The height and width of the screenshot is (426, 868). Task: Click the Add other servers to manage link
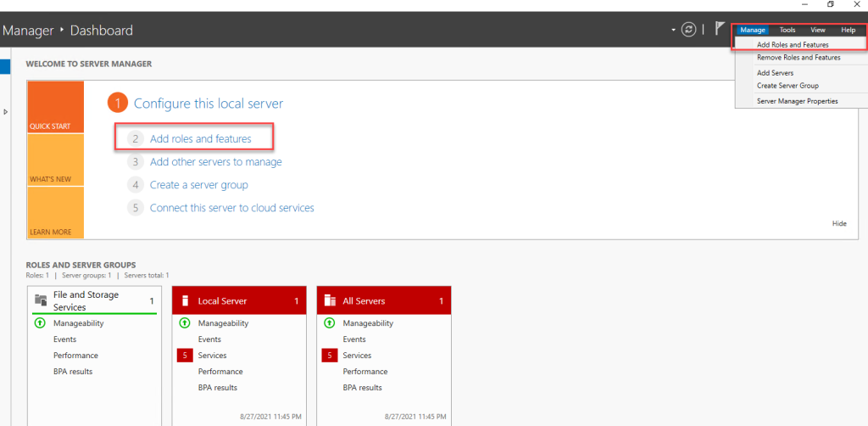pos(215,161)
